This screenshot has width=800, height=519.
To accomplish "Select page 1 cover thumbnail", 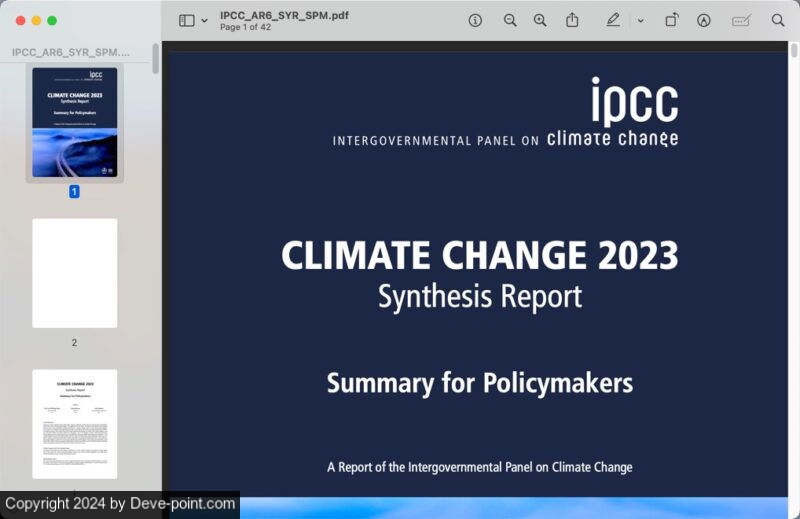I will [x=74, y=122].
